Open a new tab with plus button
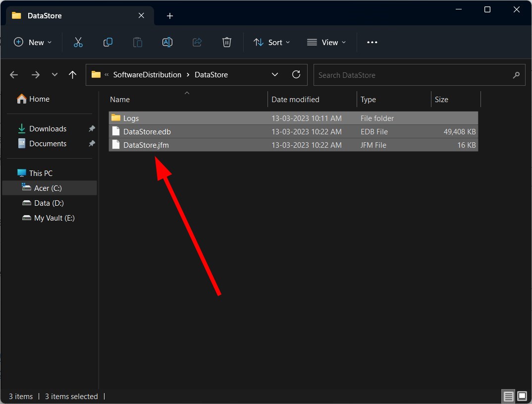532x404 pixels. tap(170, 16)
